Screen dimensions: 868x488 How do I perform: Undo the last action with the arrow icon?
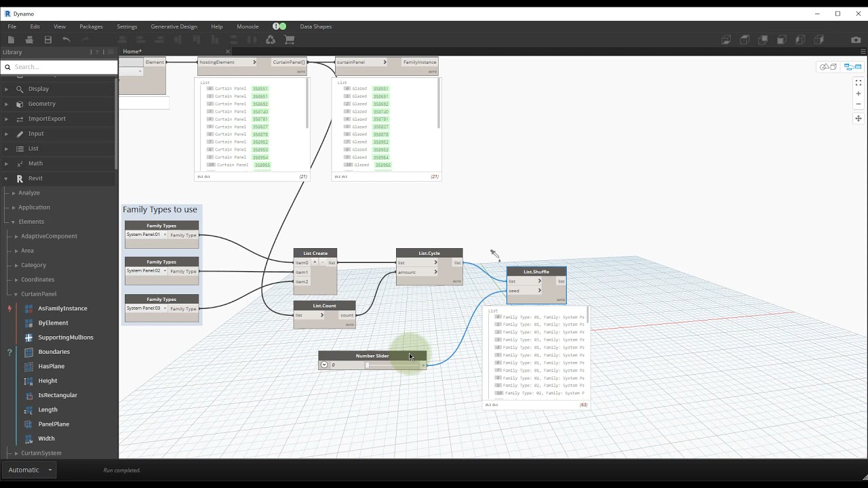click(66, 40)
